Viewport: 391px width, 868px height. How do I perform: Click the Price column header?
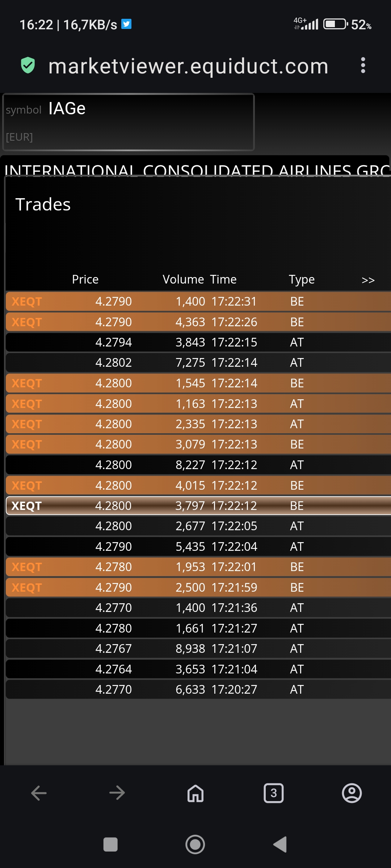(x=85, y=279)
